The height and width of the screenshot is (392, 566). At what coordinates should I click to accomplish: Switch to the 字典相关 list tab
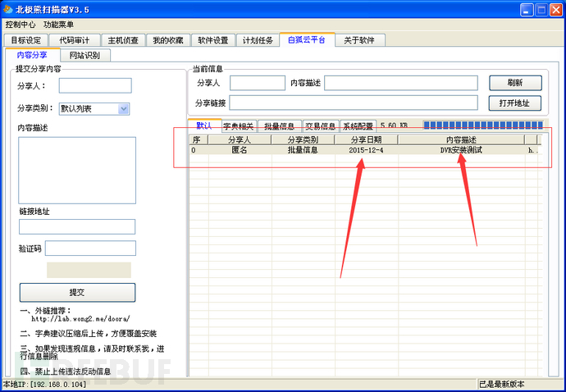tap(239, 126)
